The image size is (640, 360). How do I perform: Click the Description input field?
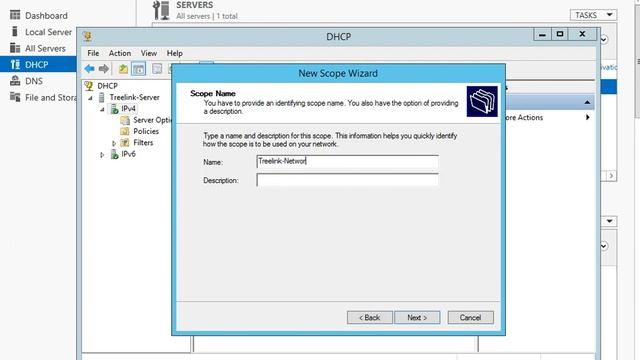347,180
